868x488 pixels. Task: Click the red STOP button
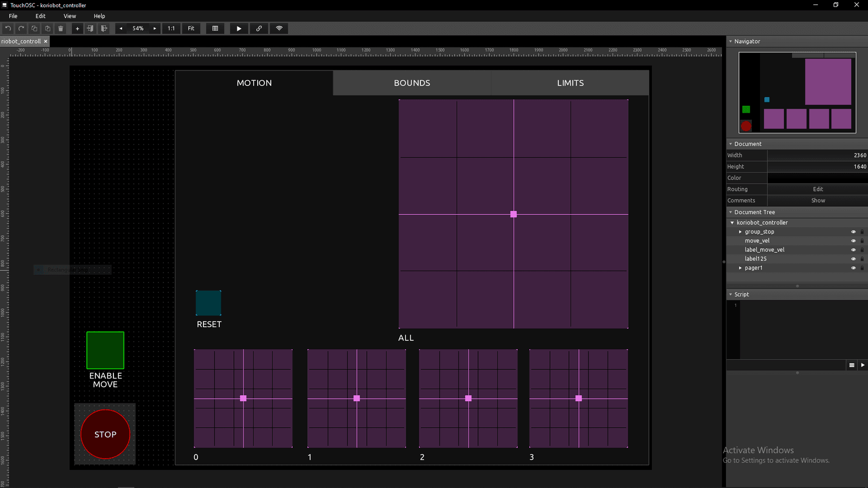coord(105,434)
